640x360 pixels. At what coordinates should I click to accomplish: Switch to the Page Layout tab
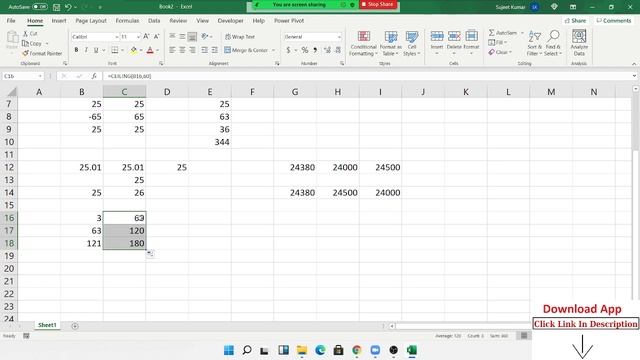(91, 20)
